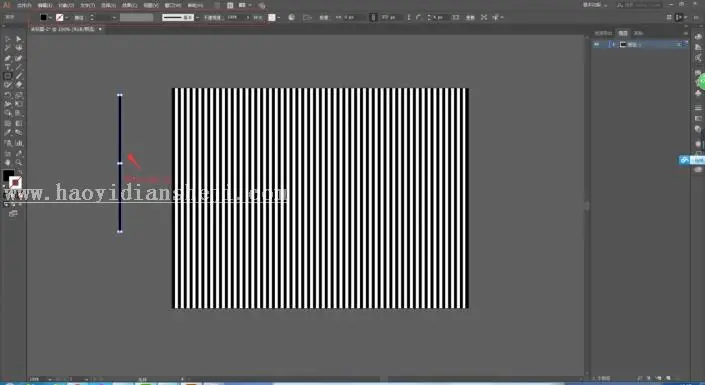The width and height of the screenshot is (705, 385).
Task: Select the Hand tool in toolbar
Action: 8,163
